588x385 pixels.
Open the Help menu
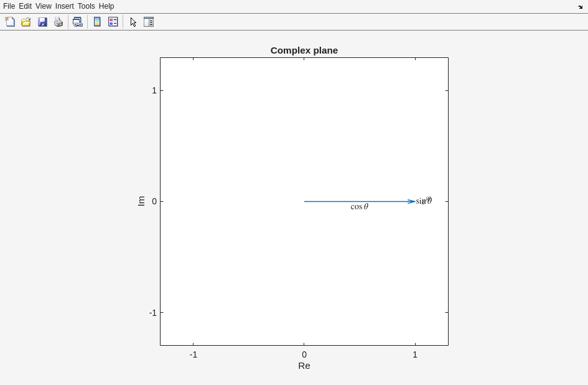[106, 6]
